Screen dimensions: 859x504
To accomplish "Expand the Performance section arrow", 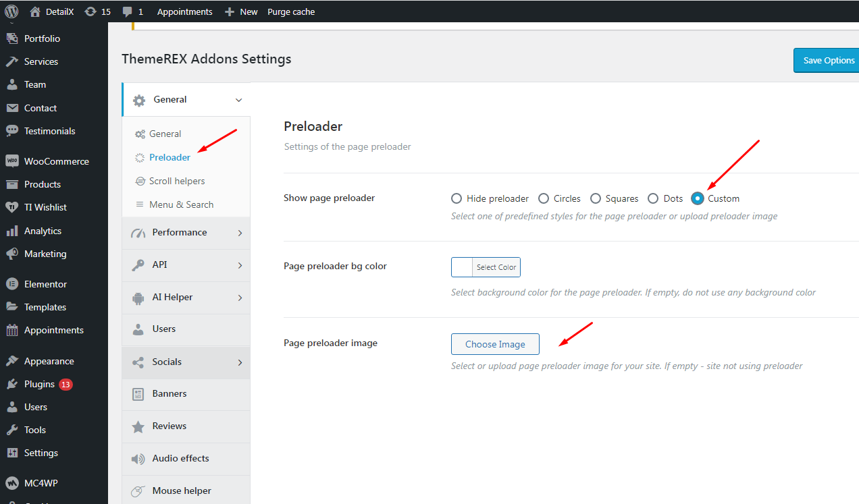I will coord(240,233).
